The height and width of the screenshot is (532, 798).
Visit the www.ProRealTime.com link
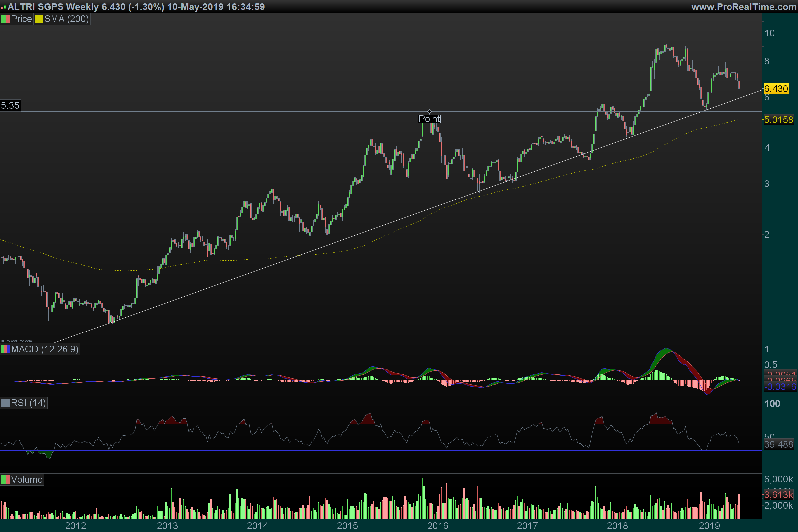tap(743, 7)
